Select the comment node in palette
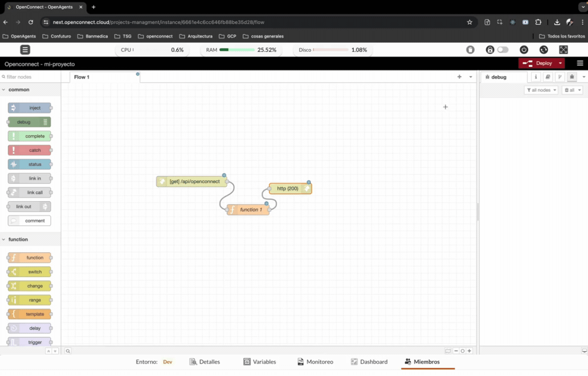Screen dimensions: 588x376 [29, 221]
